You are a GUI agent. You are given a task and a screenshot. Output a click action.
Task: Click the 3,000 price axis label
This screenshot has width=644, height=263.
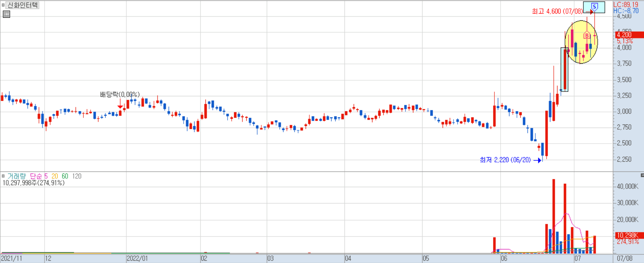tap(624, 112)
